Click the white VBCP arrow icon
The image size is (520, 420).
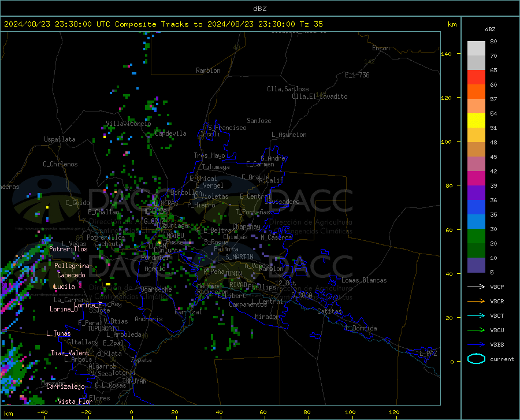coord(476,287)
